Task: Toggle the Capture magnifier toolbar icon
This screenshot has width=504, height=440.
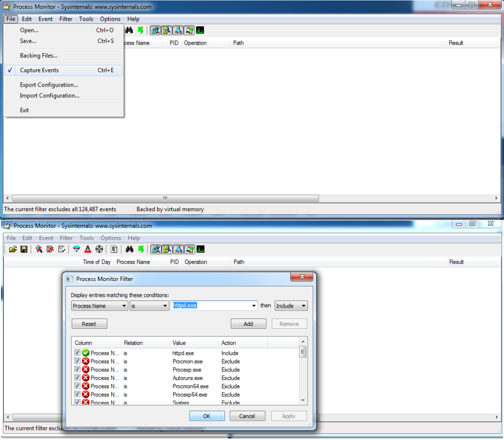Action: coord(39,250)
